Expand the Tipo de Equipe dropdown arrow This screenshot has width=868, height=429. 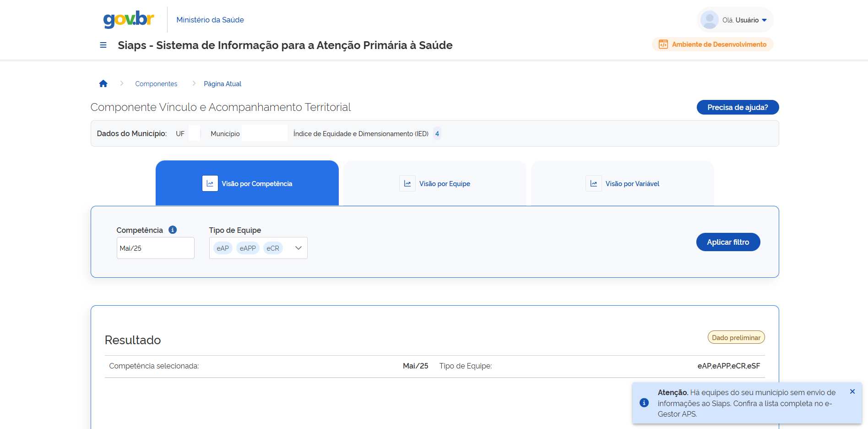298,248
